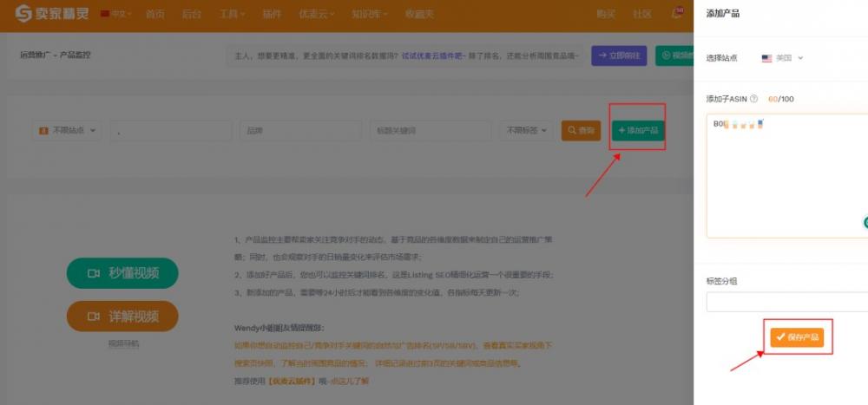Image resolution: width=868 pixels, height=405 pixels.
Task: Expand the 不限站点 dropdown filter
Action: click(x=68, y=131)
